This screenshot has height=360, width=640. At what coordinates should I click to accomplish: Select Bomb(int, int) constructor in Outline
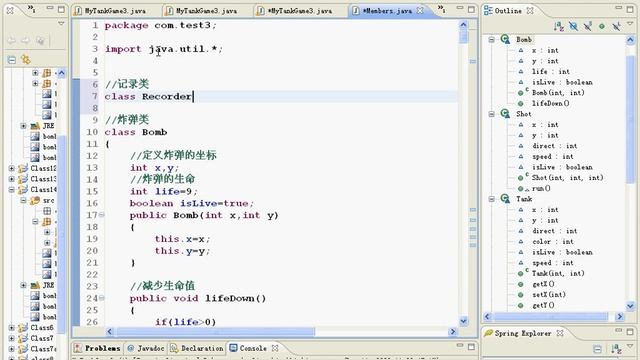pyautogui.click(x=558, y=93)
